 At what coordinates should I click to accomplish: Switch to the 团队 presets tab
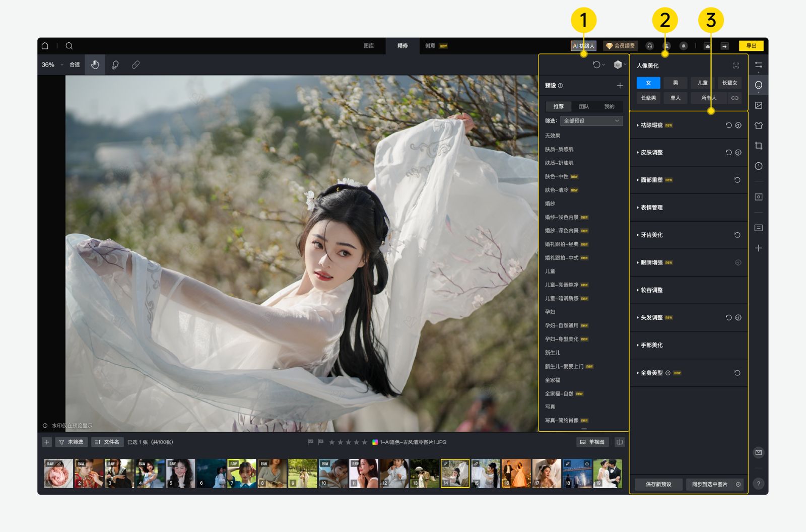point(584,107)
